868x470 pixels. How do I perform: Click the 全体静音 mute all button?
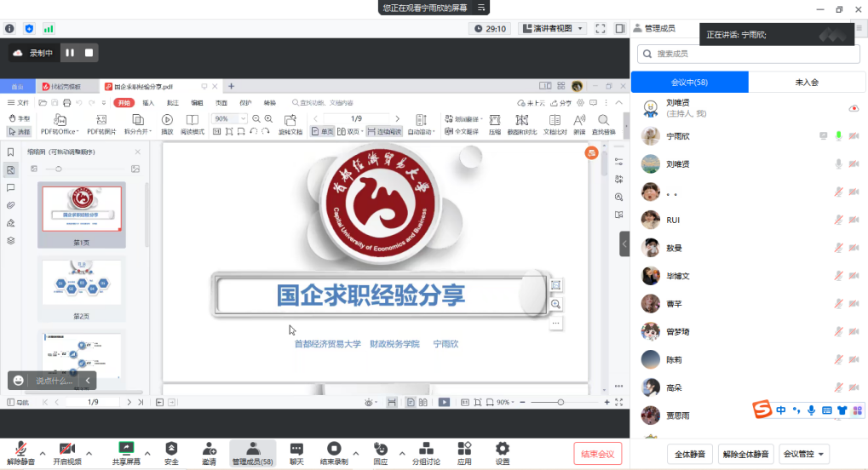[x=690, y=454]
